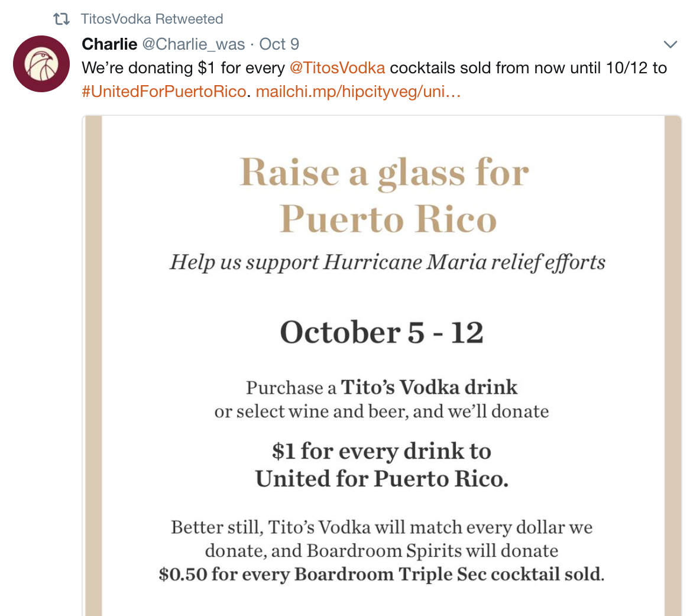This screenshot has height=616, width=693.
Task: Open image at Raise a glass heading
Action: pyautogui.click(x=384, y=173)
